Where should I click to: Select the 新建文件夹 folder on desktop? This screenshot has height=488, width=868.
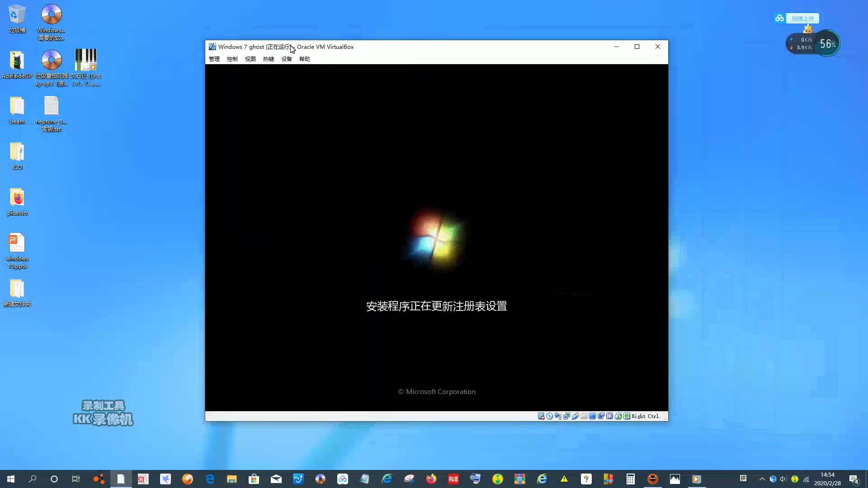click(17, 293)
